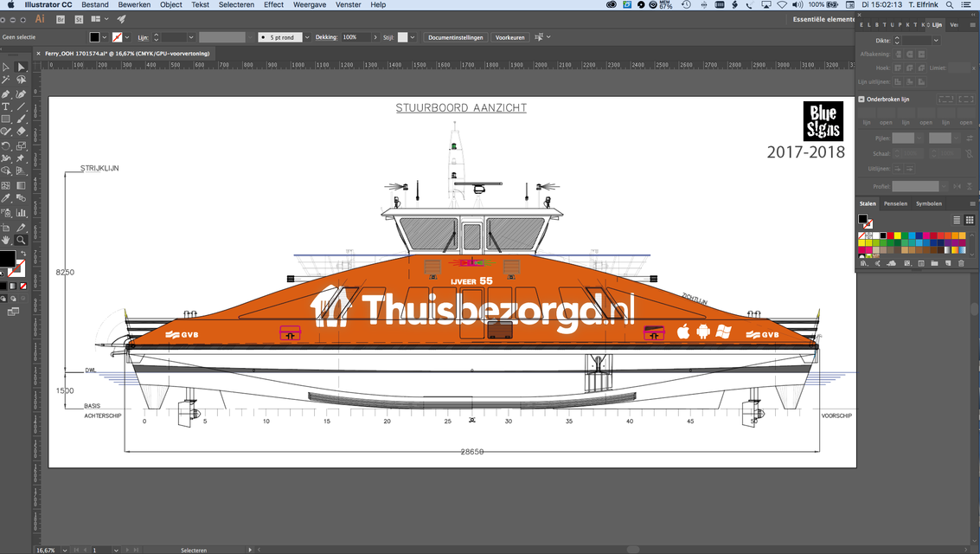Open Spotlight search in the menu bar
980x554 pixels.
950,4
